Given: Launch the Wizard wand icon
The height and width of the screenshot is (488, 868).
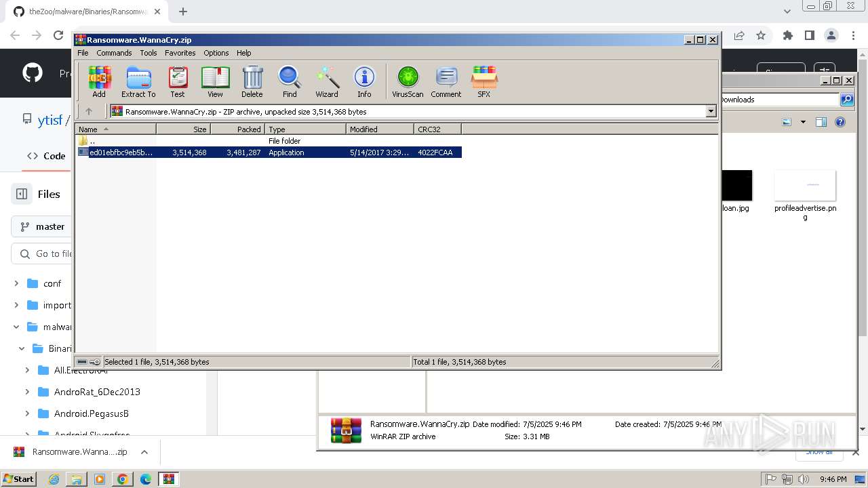Looking at the screenshot, I should pyautogui.click(x=327, y=82).
